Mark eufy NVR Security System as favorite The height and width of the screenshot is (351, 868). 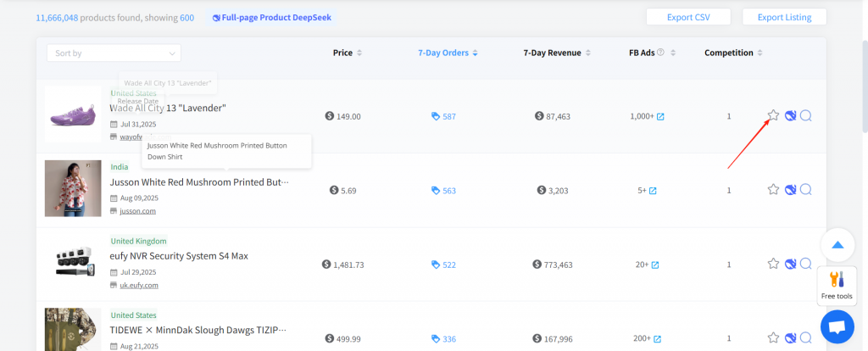coord(773,264)
